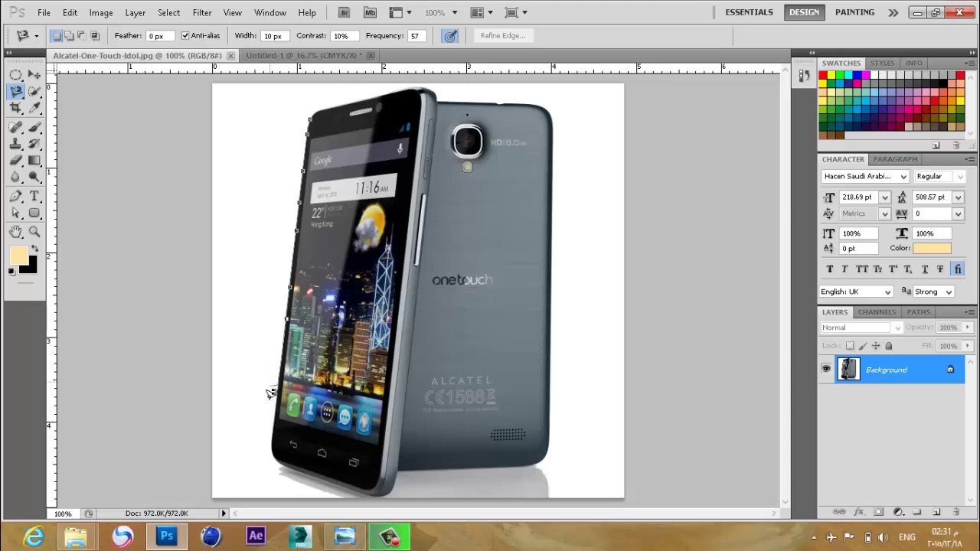
Task: Open the font style Regular dropdown
Action: (960, 177)
